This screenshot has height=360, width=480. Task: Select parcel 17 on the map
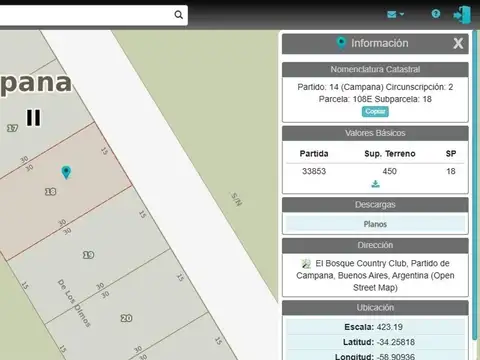(12, 128)
